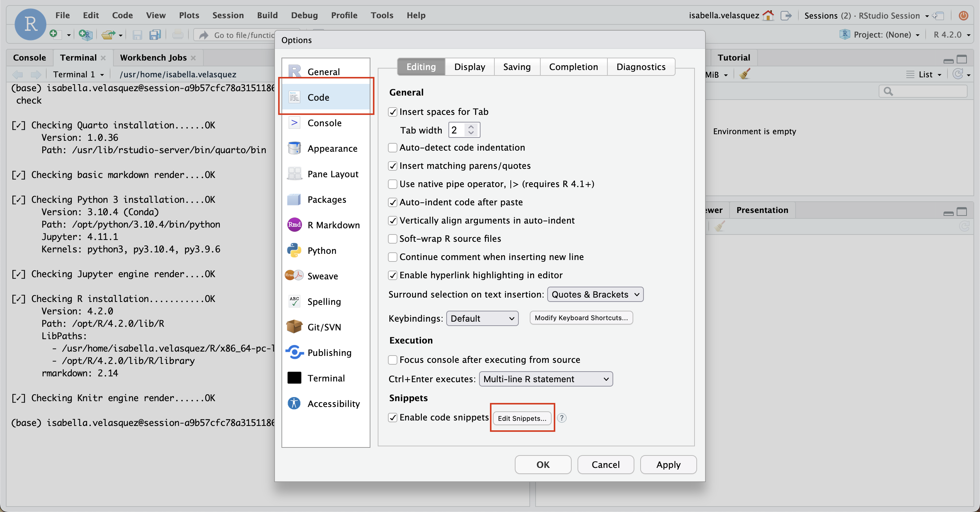Open Surround selection Quotes & Brackets dropdown
The width and height of the screenshot is (980, 512).
click(595, 294)
